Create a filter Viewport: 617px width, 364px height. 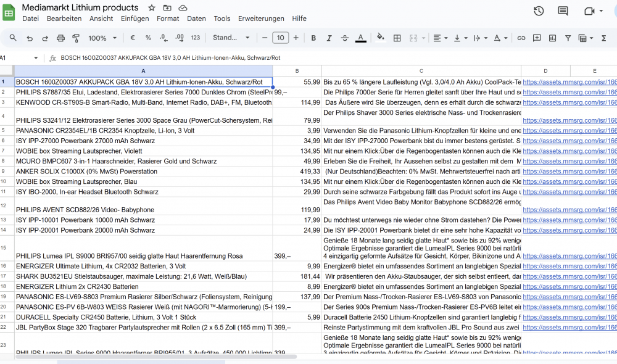coord(568,38)
